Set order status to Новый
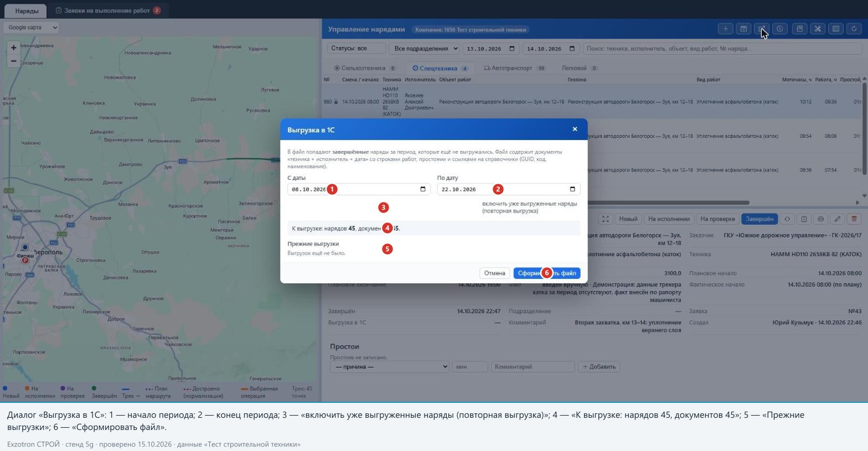Screen dimensions: 868x451 (x=628, y=219)
